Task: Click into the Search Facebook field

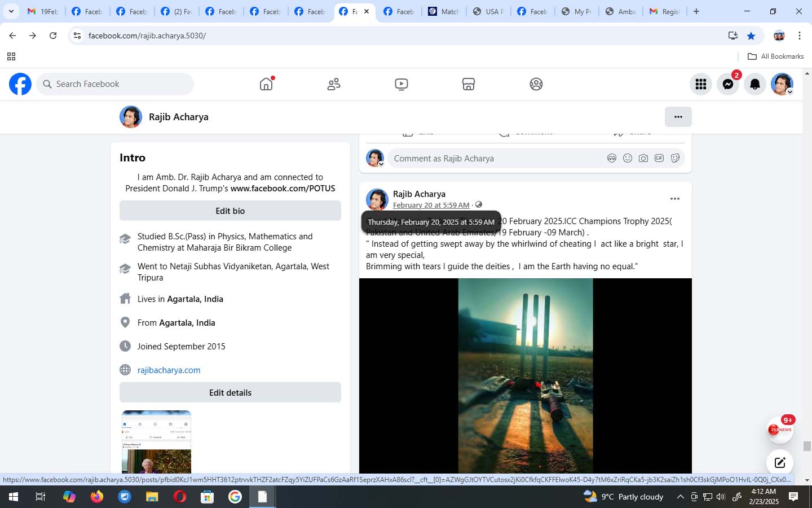Action: pos(115,84)
